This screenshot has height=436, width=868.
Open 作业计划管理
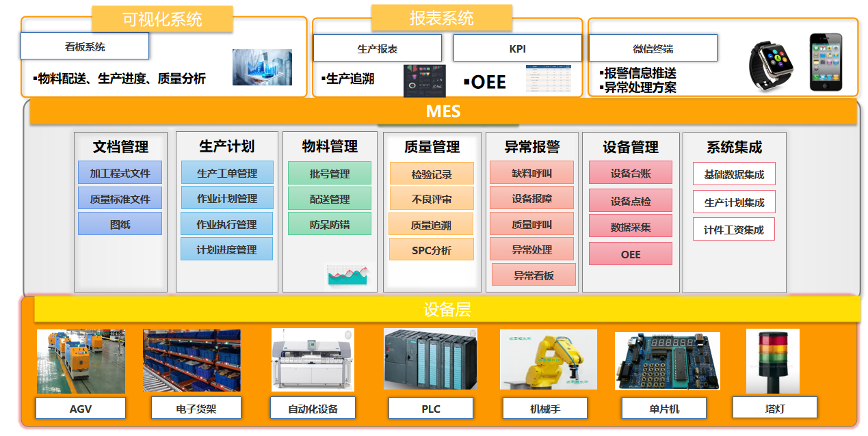[227, 198]
